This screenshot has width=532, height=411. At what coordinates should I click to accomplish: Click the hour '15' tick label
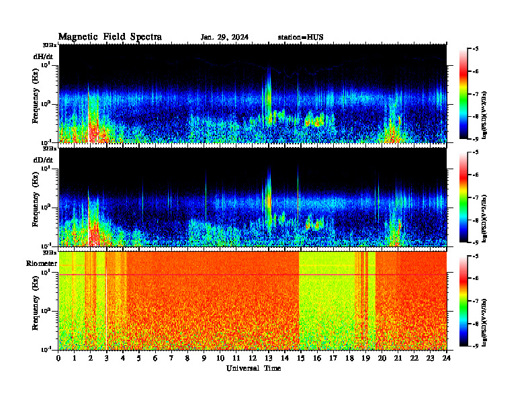(301, 358)
